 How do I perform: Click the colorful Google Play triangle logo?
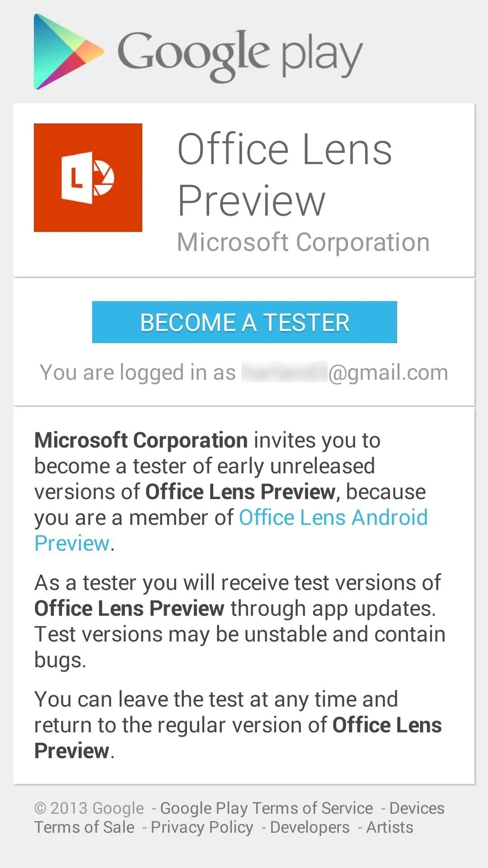coord(69,52)
